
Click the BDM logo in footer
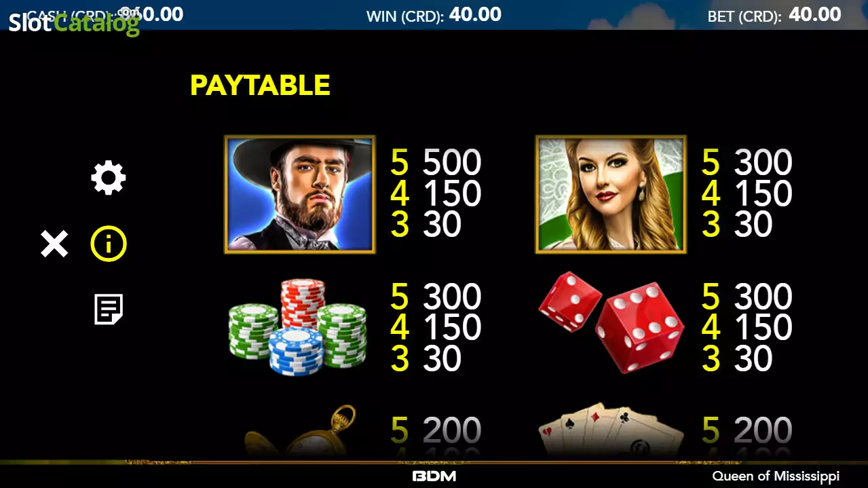(434, 476)
